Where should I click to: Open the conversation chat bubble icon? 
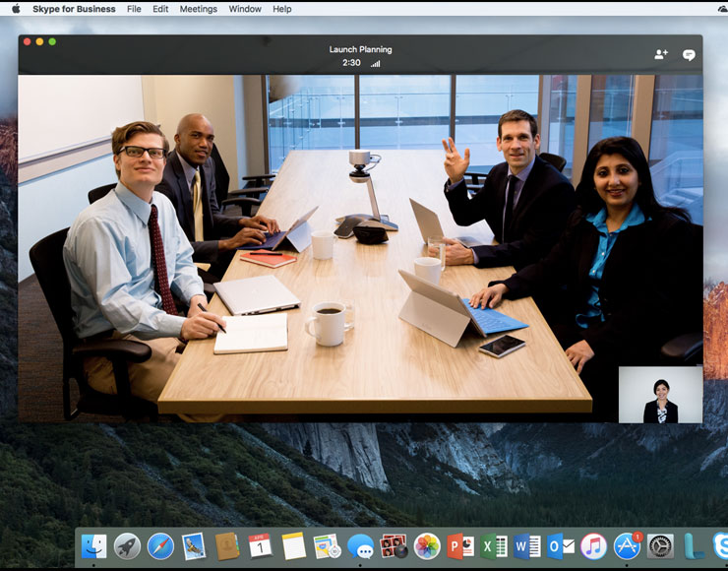(x=689, y=55)
